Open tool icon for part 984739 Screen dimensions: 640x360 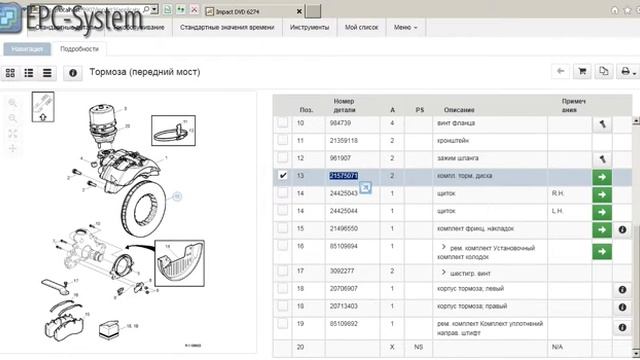pyautogui.click(x=602, y=124)
